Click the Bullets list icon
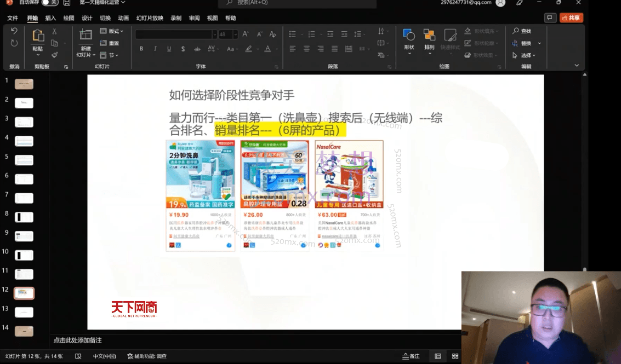 click(293, 34)
